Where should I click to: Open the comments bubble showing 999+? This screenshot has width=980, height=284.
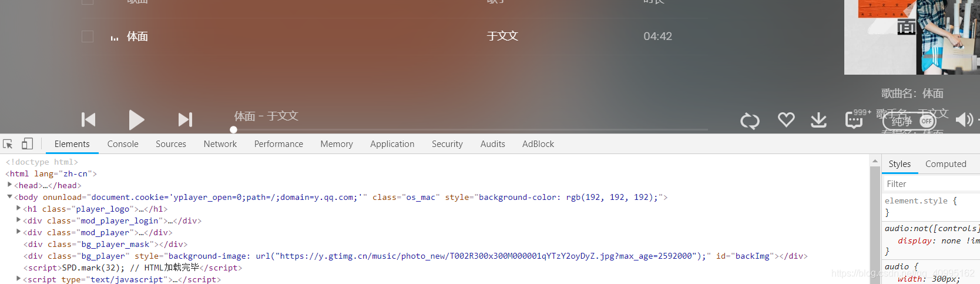pyautogui.click(x=854, y=120)
